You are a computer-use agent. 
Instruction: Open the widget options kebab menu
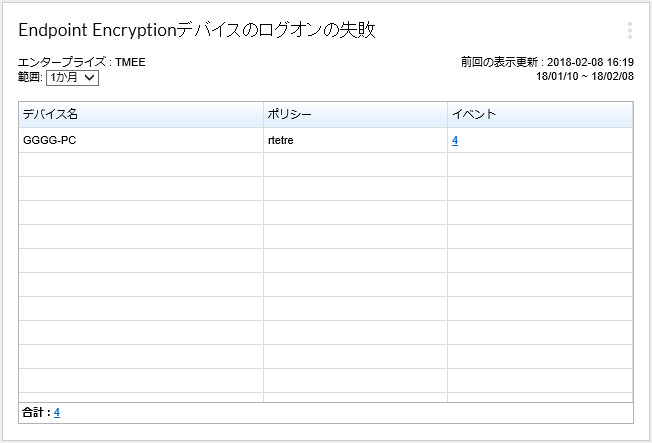tap(629, 30)
